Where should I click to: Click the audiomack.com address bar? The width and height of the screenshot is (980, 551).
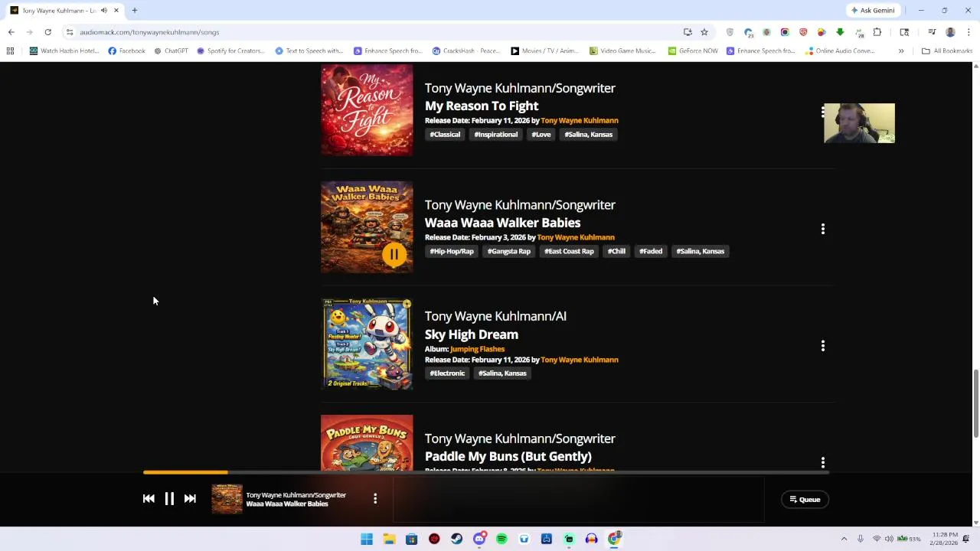point(375,32)
